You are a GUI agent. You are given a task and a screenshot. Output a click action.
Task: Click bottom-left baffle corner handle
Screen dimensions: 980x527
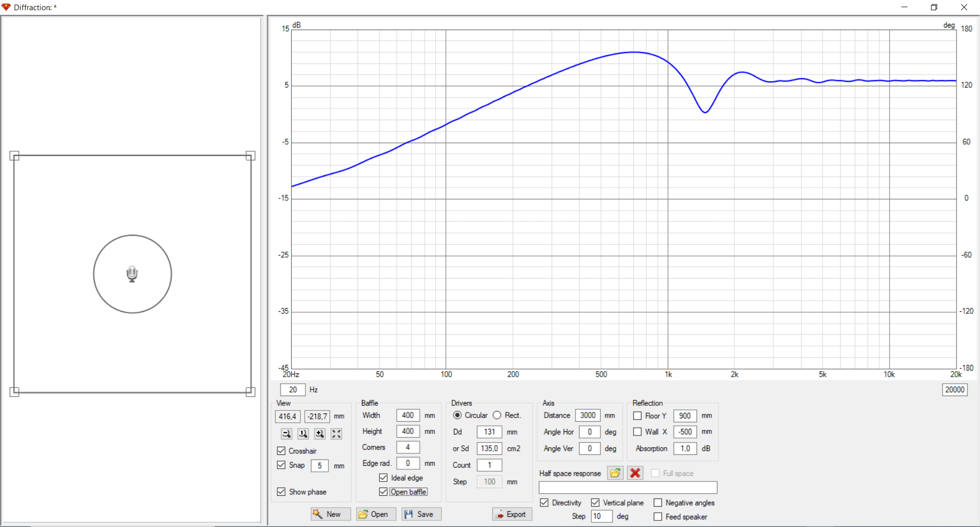coord(14,392)
